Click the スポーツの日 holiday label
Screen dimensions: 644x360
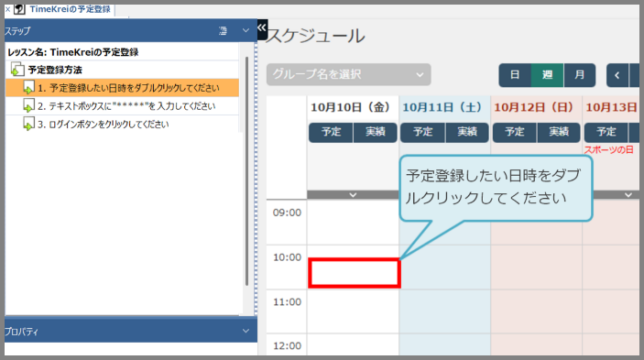(608, 150)
